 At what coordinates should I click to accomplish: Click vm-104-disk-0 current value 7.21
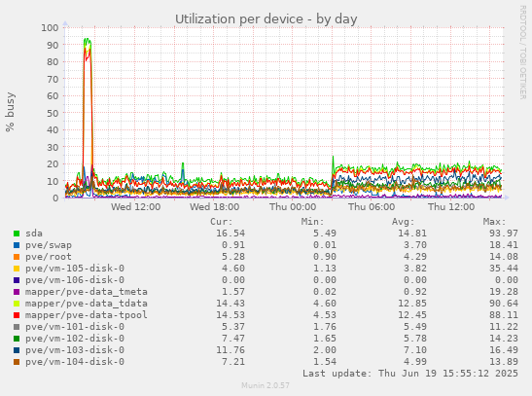233,362
